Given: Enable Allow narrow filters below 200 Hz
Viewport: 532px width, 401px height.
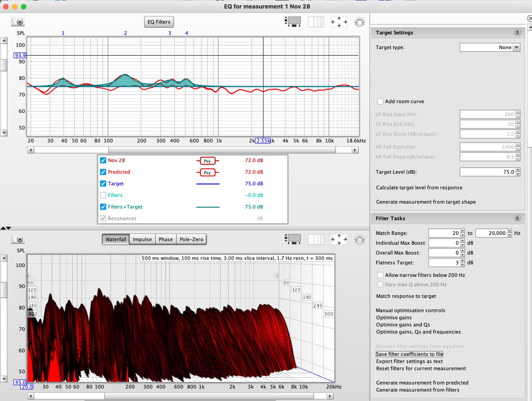Looking at the screenshot, I should [x=380, y=275].
